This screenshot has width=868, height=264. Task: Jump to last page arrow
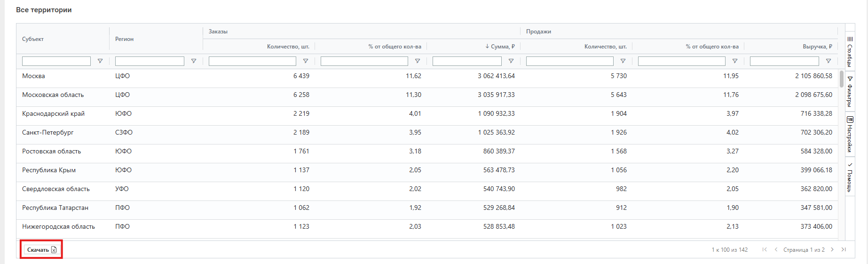pos(844,249)
